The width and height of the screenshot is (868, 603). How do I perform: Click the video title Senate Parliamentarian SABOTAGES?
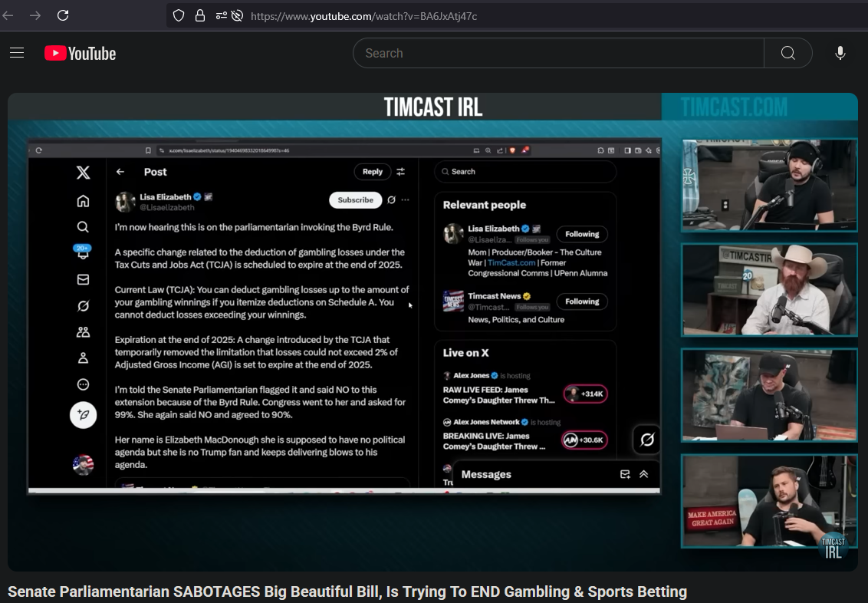coord(347,591)
